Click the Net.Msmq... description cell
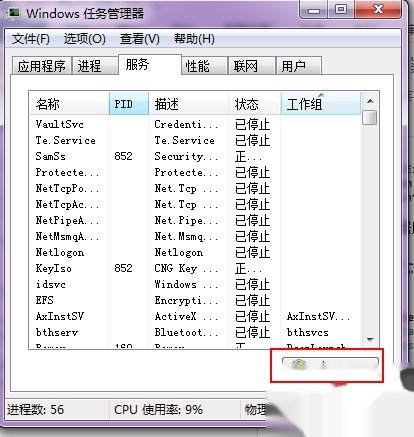Viewport: 414px width, 437px height. click(186, 236)
